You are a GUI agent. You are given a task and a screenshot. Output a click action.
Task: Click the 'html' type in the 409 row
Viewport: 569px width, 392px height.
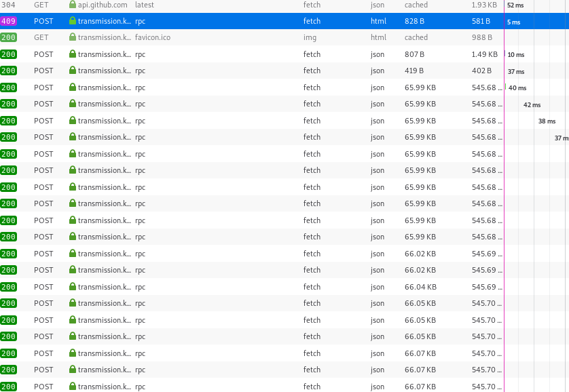tap(378, 21)
